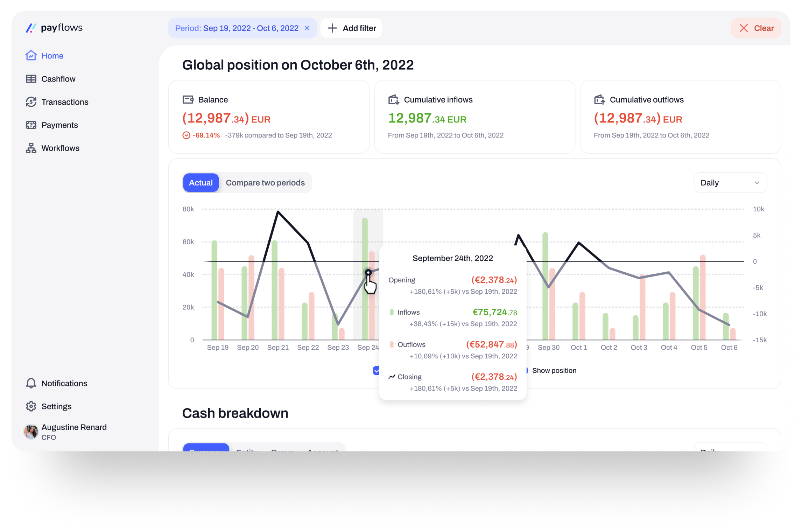The width and height of the screenshot is (802, 532).
Task: Click the Sep 24 position line marker
Action: [368, 272]
